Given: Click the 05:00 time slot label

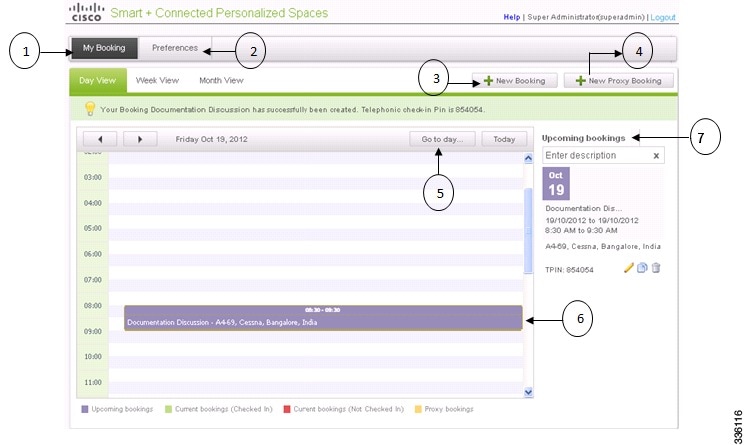Looking at the screenshot, I should click(x=93, y=228).
